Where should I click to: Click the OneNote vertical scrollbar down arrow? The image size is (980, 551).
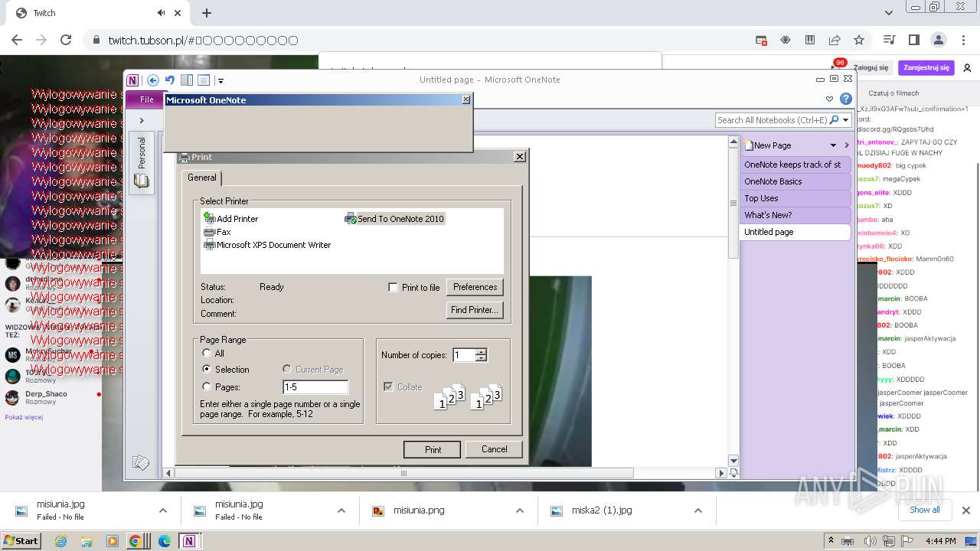point(733,461)
